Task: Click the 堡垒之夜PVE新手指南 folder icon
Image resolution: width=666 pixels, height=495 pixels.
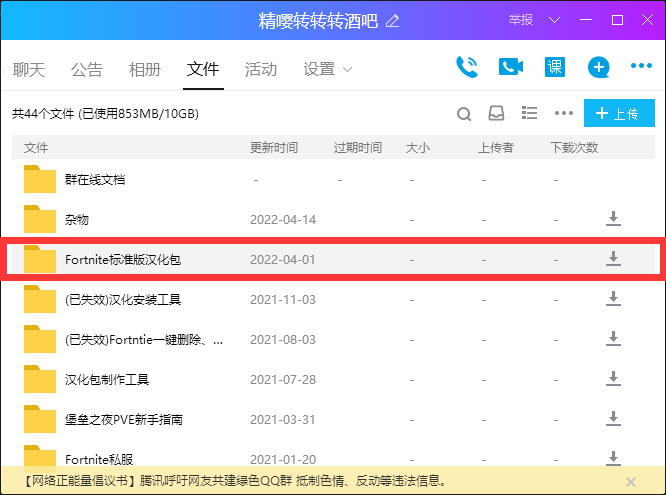Action: (40, 419)
